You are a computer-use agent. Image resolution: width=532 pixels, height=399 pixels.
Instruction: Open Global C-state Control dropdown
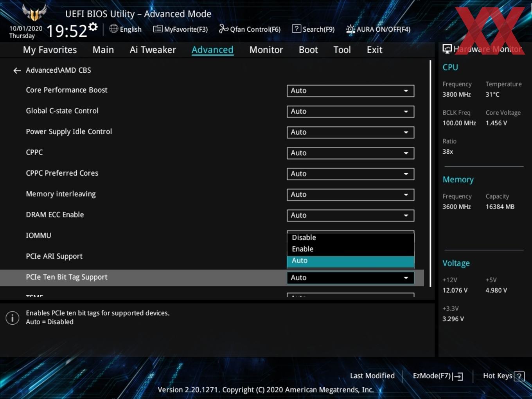350,111
